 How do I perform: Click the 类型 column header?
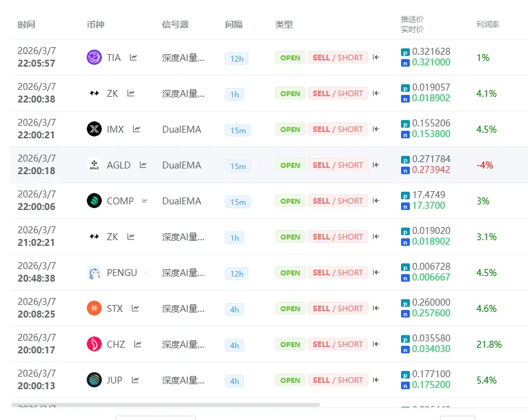tap(284, 25)
